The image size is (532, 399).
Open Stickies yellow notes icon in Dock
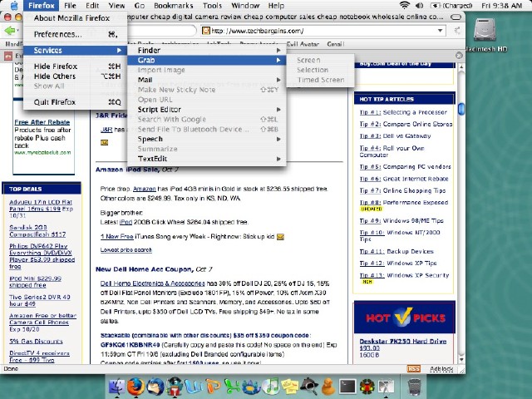tap(289, 387)
